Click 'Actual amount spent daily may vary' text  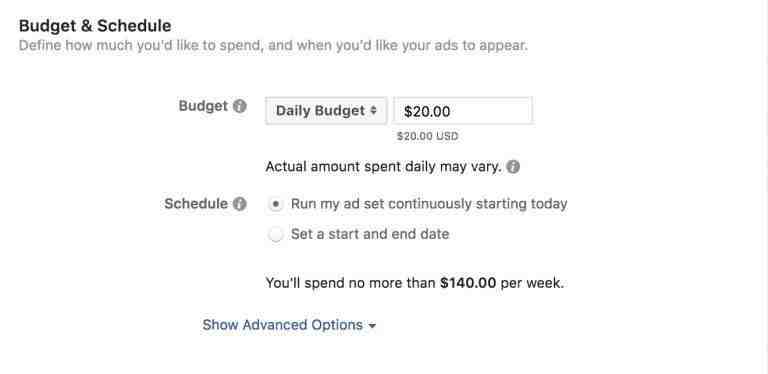click(x=384, y=167)
